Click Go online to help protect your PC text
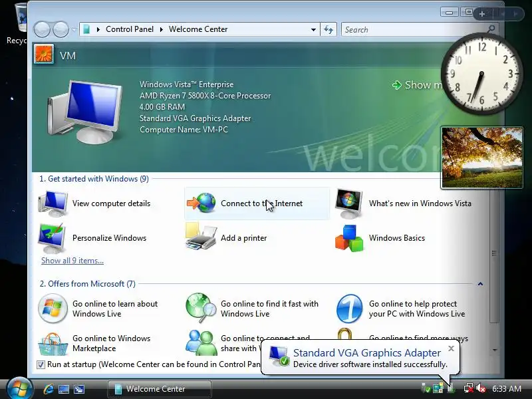Image resolution: width=532 pixels, height=399 pixels. click(x=417, y=309)
